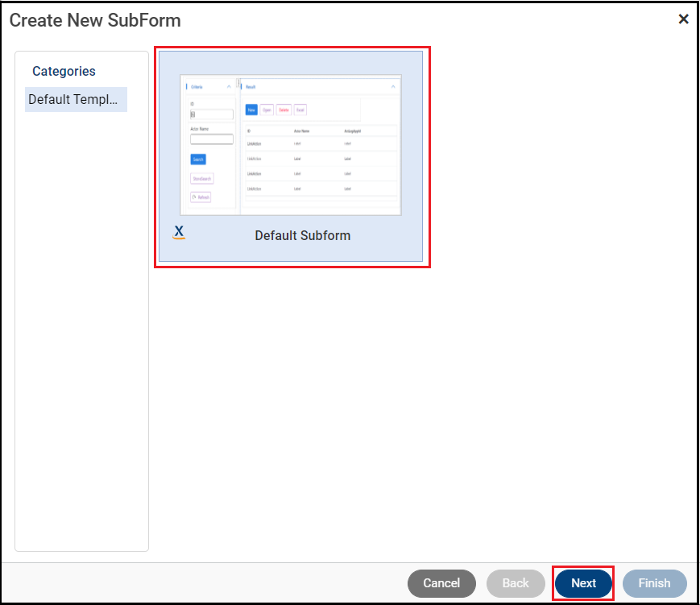
Task: Click the Refresh icon button in the preview
Action: 201,197
